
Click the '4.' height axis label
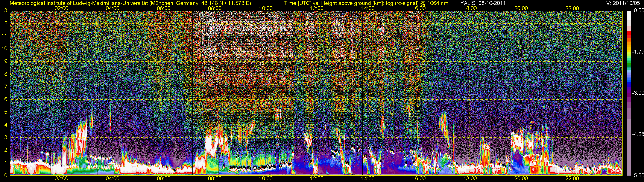click(x=6, y=125)
